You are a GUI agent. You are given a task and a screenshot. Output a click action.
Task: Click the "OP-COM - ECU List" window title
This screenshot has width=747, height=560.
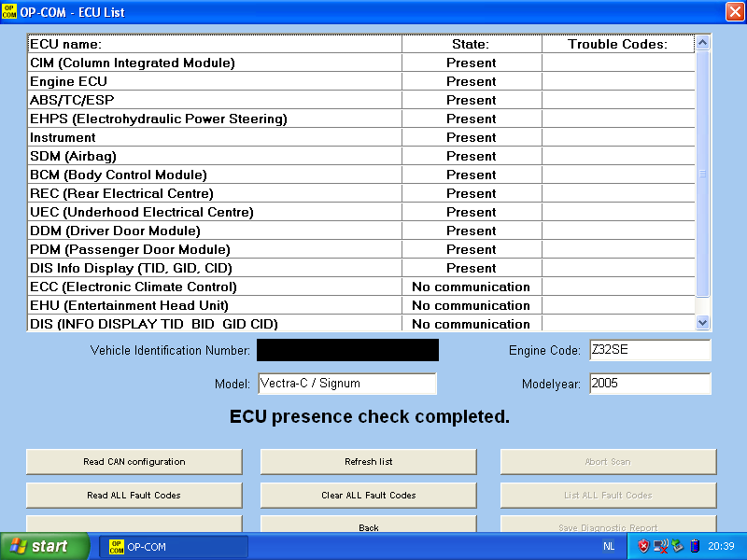click(x=72, y=12)
